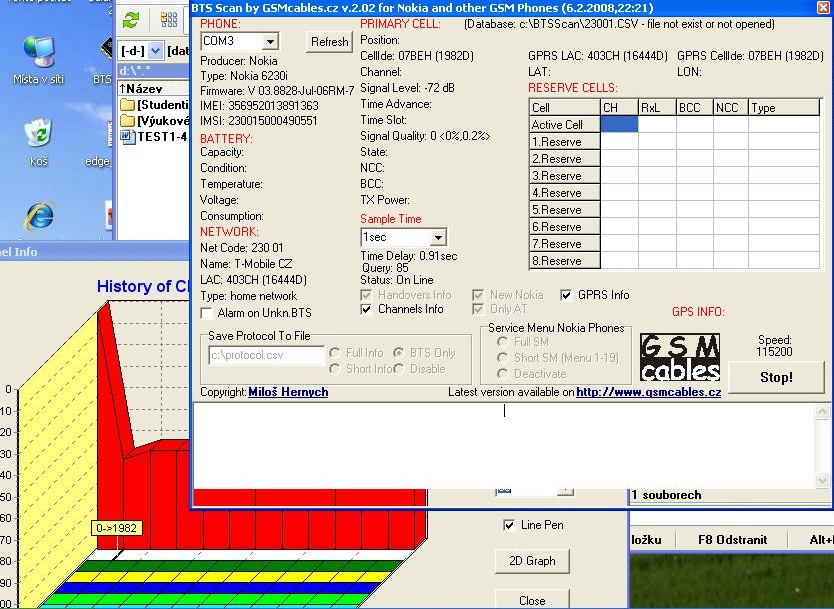
Task: Click the 2D Graph button
Action: tap(532, 561)
